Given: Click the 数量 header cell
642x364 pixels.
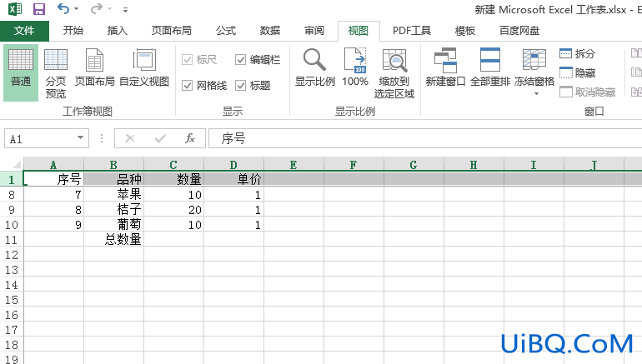Looking at the screenshot, I should click(173, 179).
